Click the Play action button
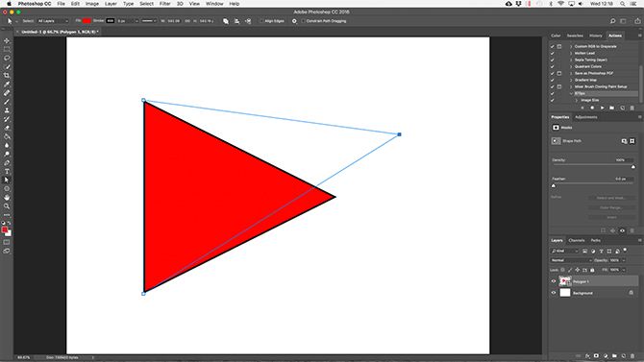 602,108
